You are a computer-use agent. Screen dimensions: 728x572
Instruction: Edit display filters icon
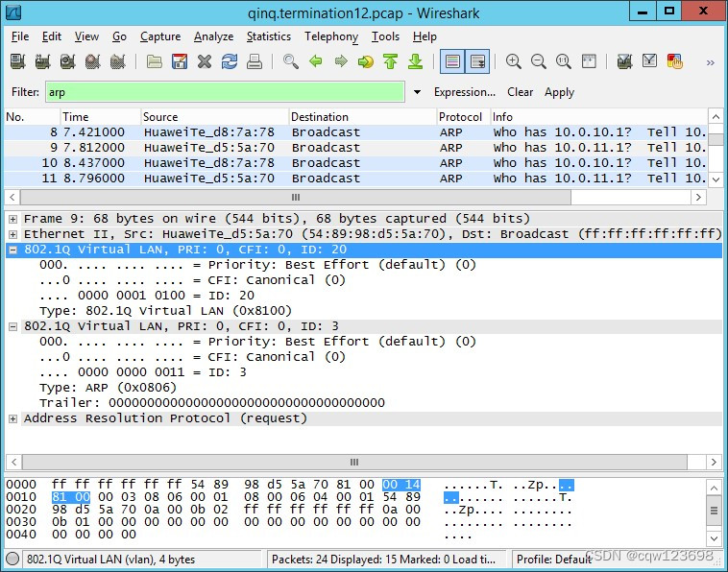(x=649, y=61)
